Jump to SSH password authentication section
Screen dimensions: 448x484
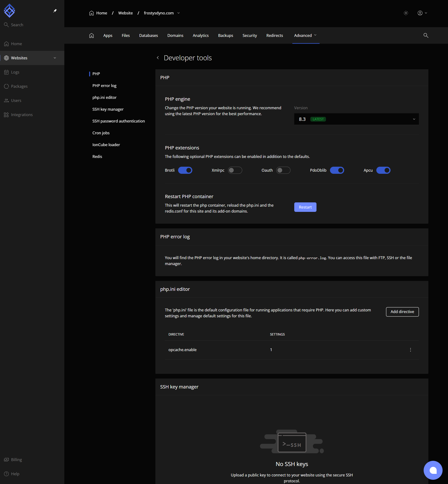tap(119, 121)
